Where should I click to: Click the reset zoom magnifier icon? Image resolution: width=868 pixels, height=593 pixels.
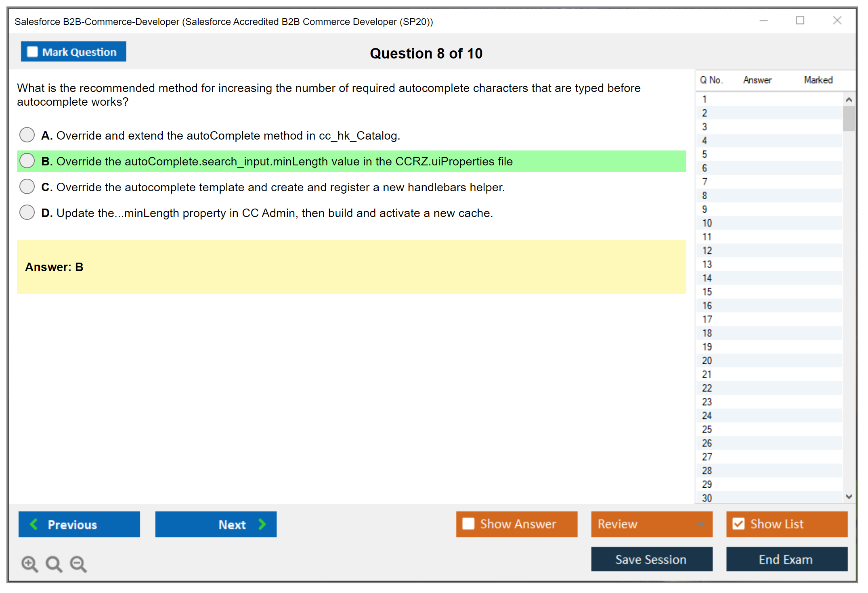click(x=54, y=564)
